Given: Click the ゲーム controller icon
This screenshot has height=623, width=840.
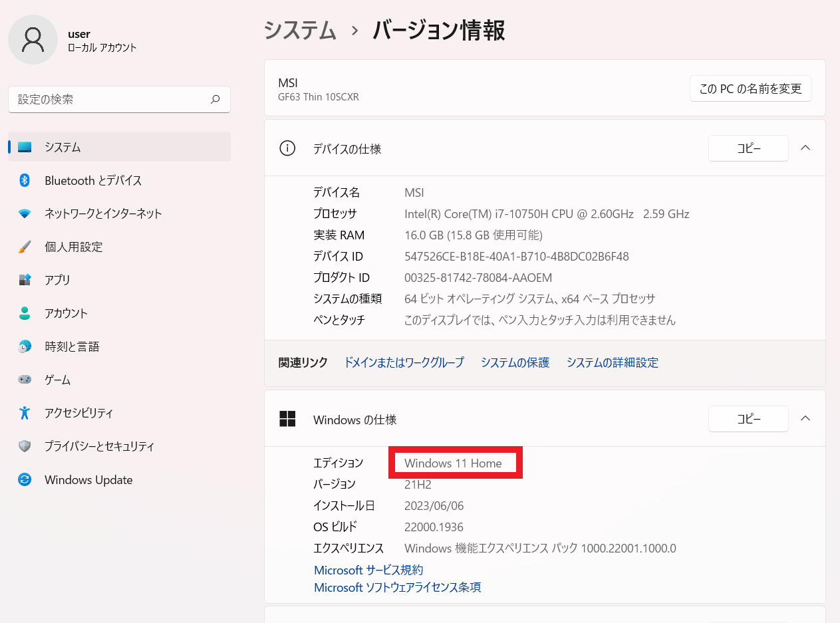Looking at the screenshot, I should [25, 380].
